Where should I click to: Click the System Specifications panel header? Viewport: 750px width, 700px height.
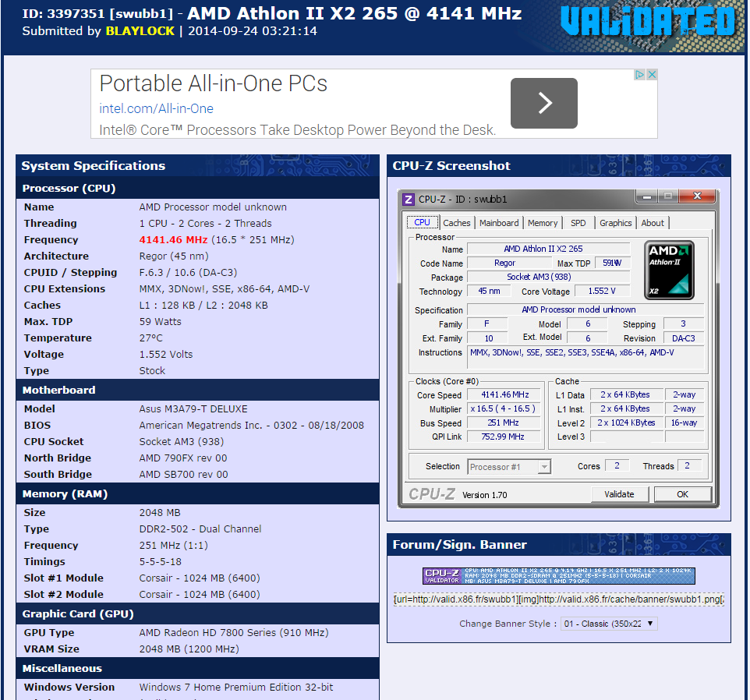[197, 165]
